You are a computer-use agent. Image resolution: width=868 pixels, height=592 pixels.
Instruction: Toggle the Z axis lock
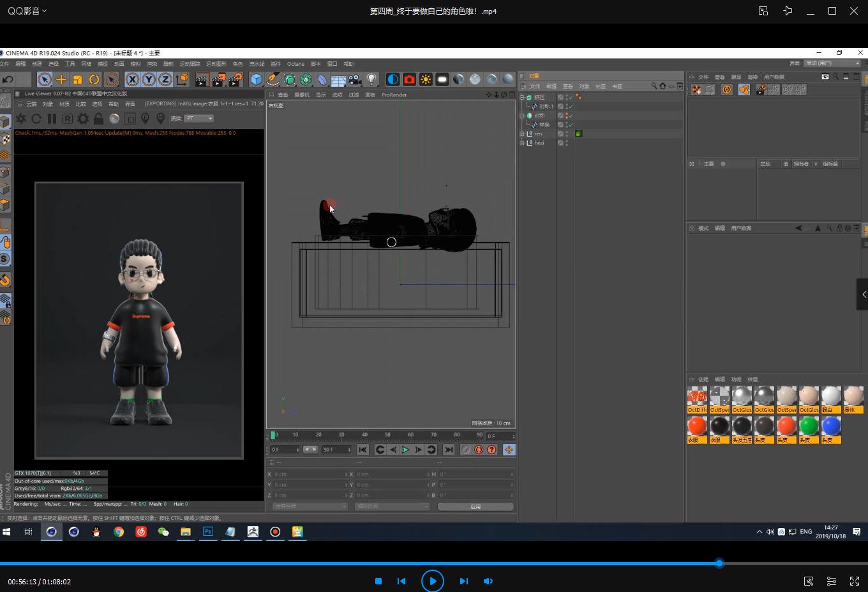click(165, 79)
